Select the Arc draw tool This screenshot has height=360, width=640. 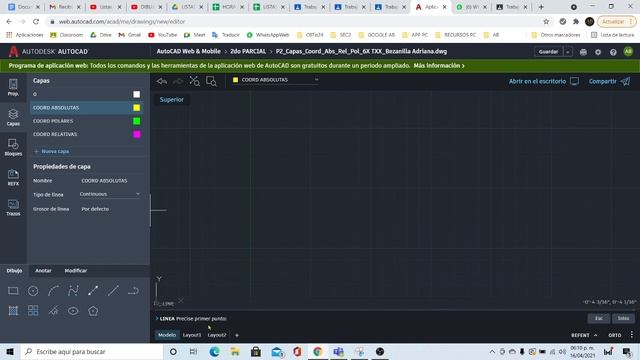tap(53, 291)
